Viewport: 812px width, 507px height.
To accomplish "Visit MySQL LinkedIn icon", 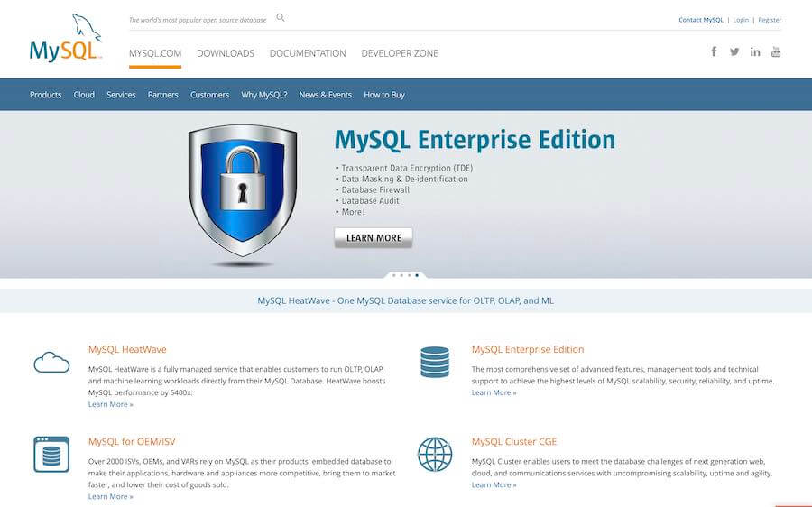I will (x=755, y=51).
